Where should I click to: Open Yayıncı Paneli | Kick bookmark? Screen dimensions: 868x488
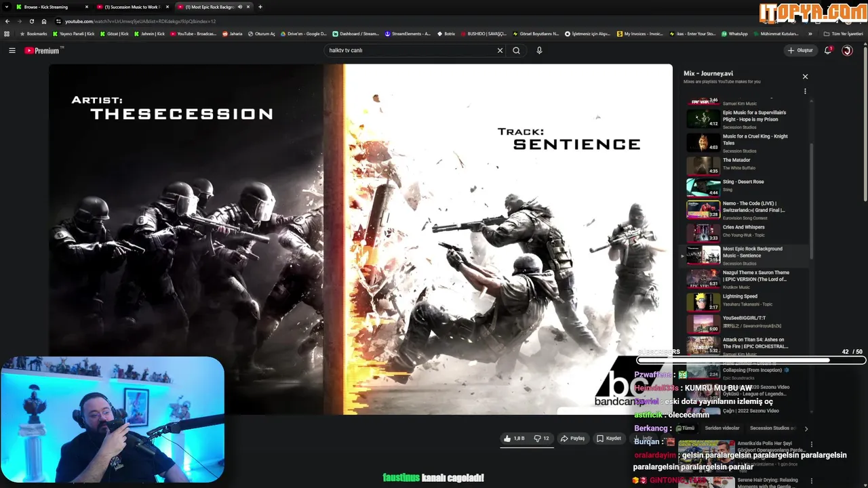[74, 33]
